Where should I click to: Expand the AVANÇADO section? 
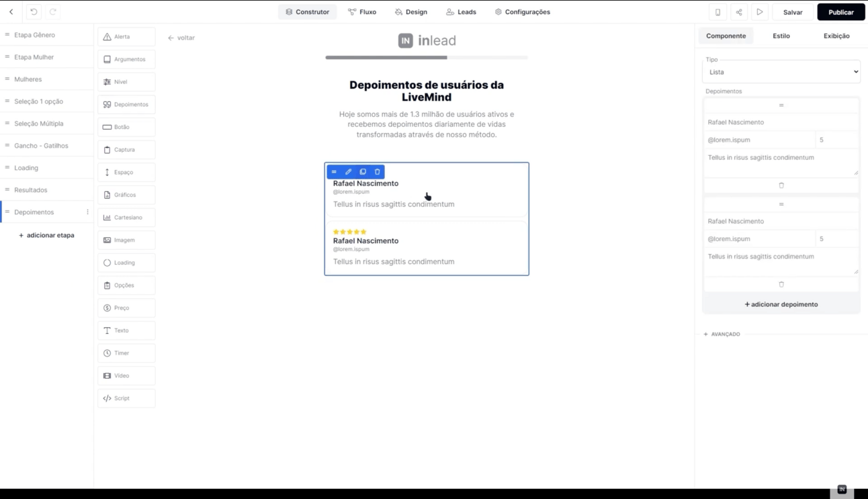pyautogui.click(x=722, y=334)
